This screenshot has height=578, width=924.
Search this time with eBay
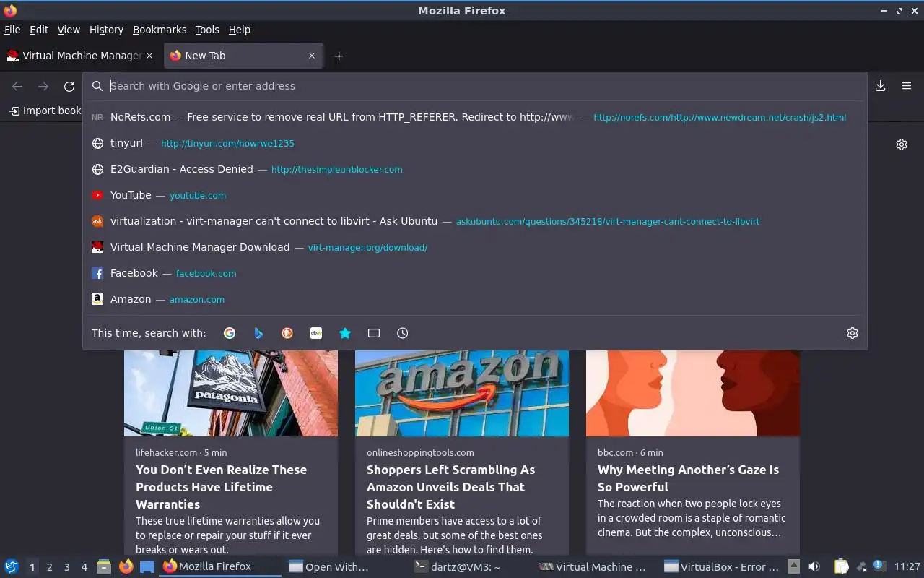point(316,333)
